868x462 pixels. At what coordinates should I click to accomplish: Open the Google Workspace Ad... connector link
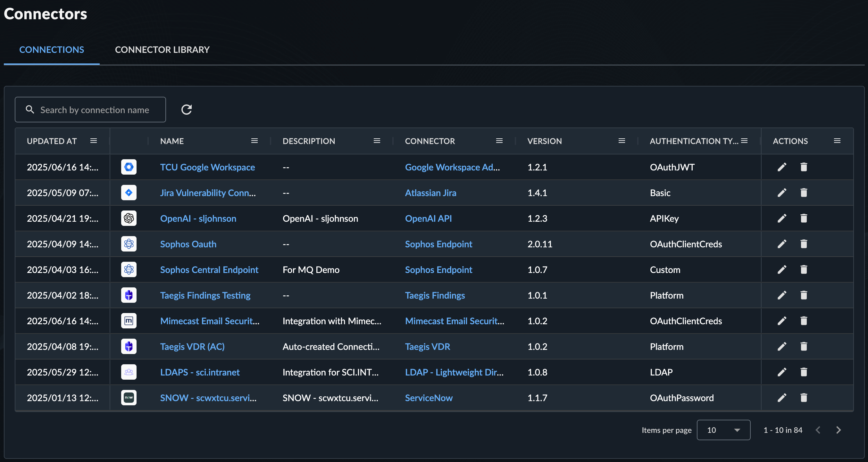tap(452, 167)
